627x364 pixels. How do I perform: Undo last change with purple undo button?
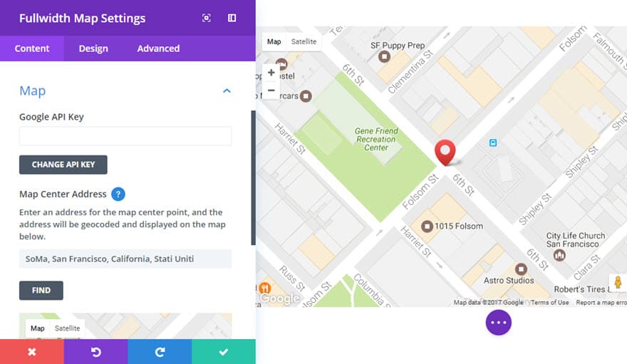pos(95,352)
